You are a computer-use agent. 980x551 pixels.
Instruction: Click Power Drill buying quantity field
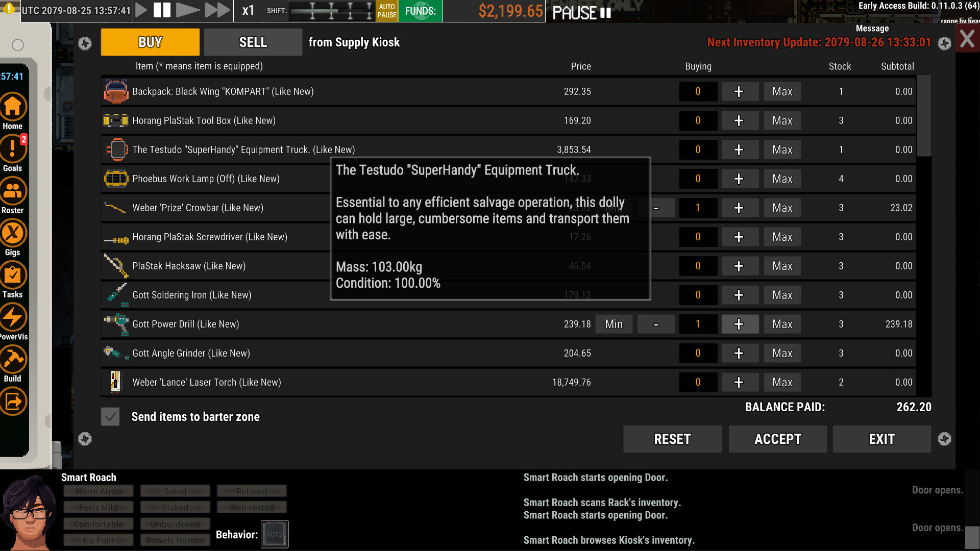tap(698, 324)
